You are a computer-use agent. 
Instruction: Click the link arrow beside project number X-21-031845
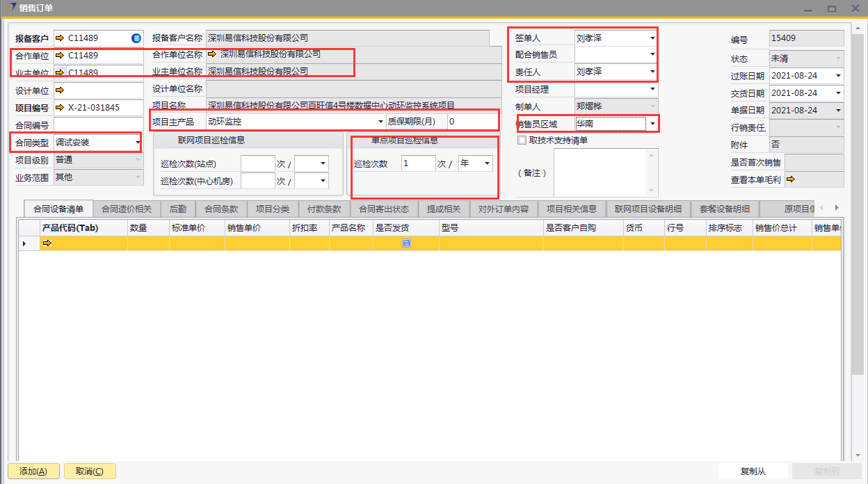click(60, 108)
